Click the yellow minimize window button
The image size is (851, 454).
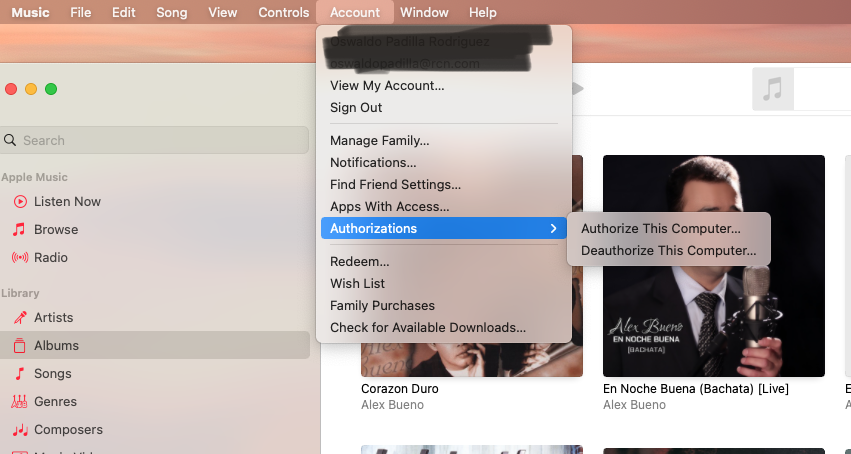click(31, 89)
